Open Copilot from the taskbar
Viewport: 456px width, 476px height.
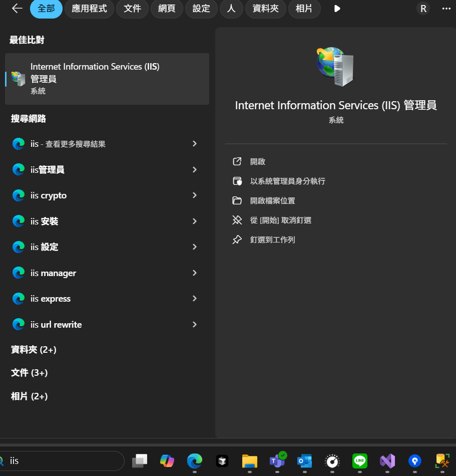click(167, 461)
